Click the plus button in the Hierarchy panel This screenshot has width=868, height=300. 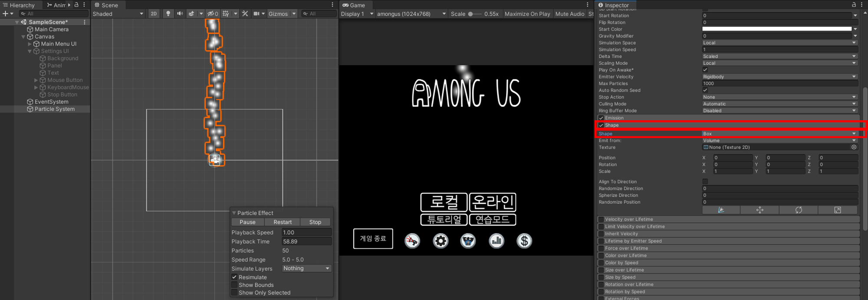pos(5,14)
